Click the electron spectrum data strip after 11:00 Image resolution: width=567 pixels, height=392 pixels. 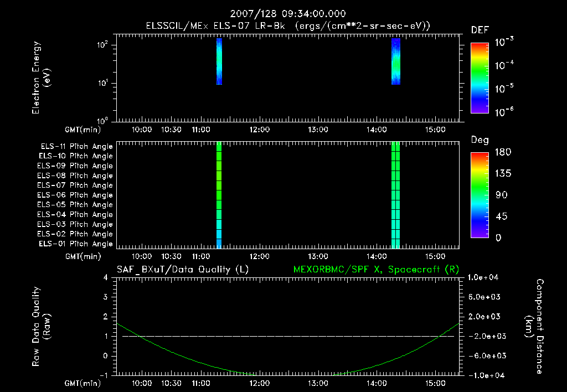coord(219,61)
